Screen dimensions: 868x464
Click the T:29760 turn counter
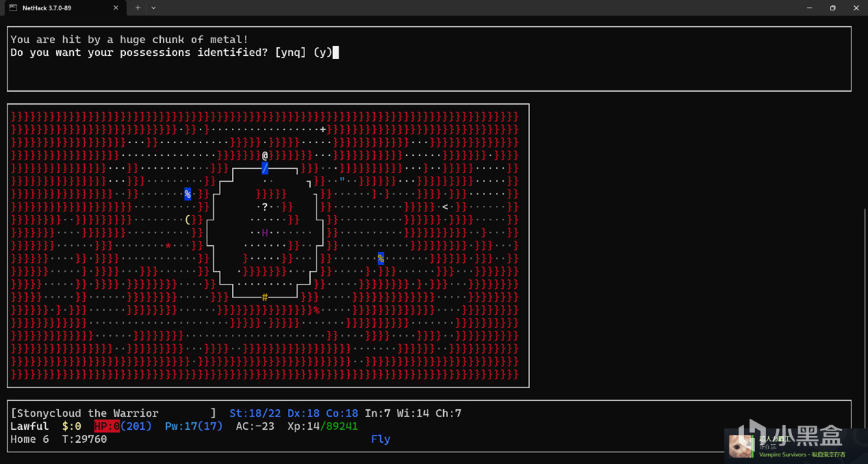coord(84,439)
